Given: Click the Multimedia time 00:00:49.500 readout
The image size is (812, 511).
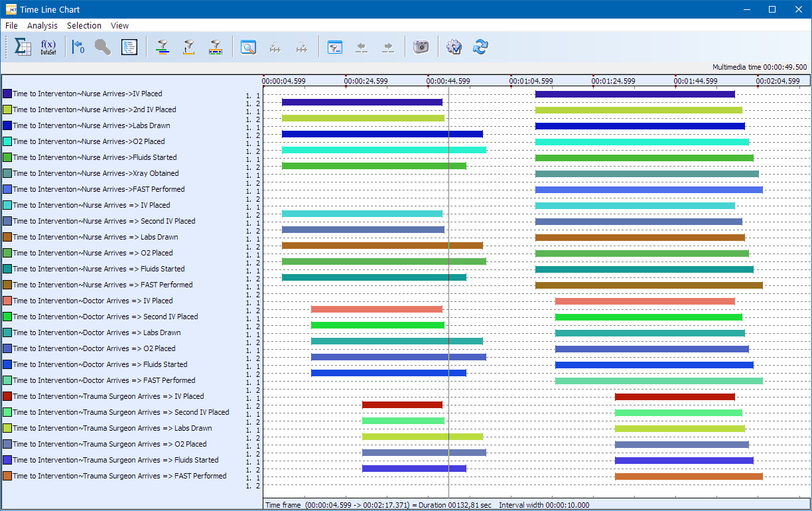Looking at the screenshot, I should (x=760, y=67).
